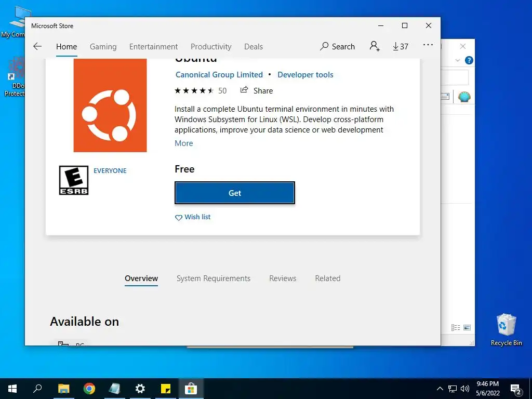
Task: Open the volume speaker tray icon
Action: [464, 389]
